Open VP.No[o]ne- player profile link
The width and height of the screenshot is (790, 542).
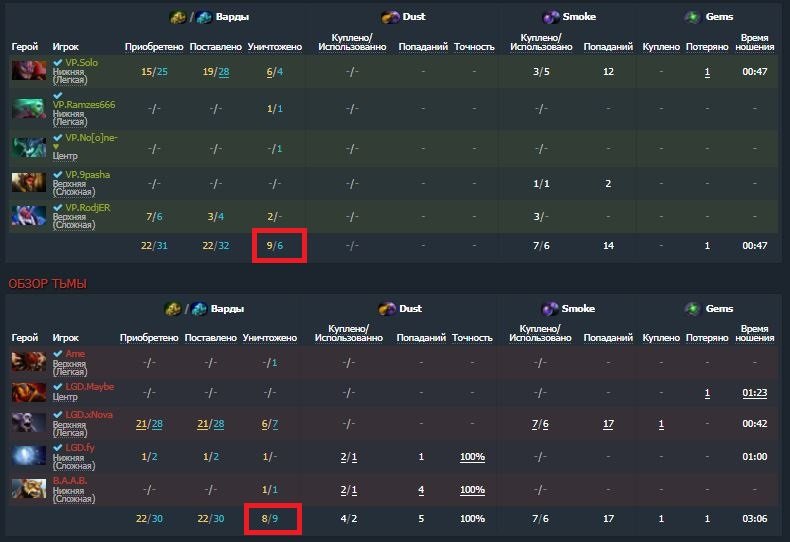[x=91, y=138]
